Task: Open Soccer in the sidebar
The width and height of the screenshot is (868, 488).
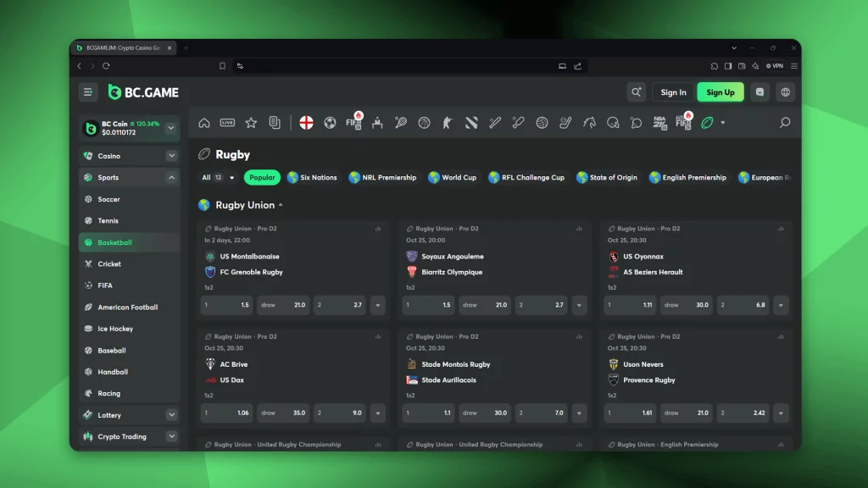Action: point(129,199)
